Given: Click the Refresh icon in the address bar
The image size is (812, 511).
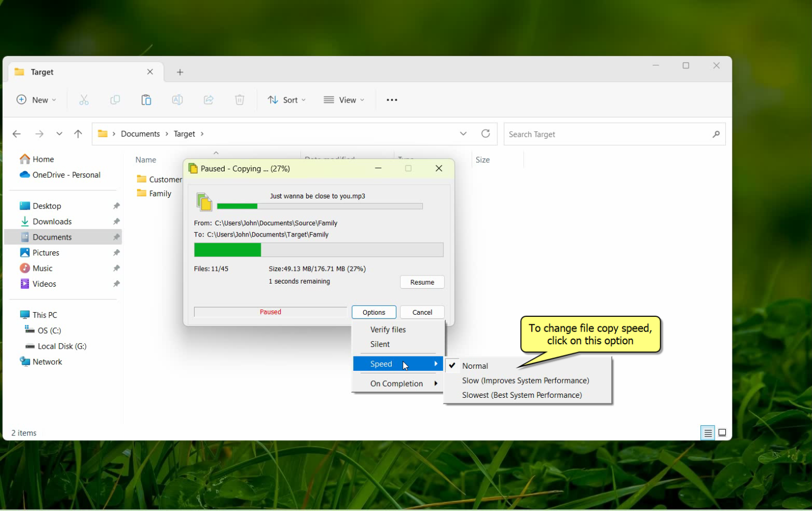Looking at the screenshot, I should (x=485, y=133).
